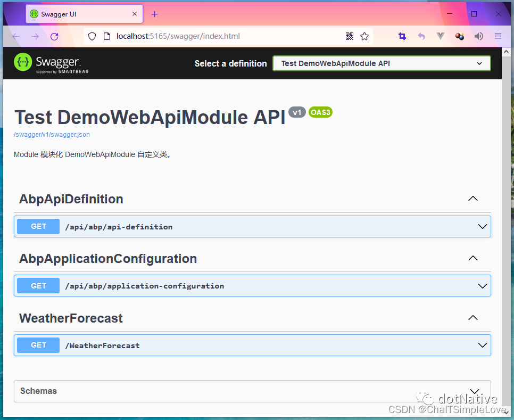The height and width of the screenshot is (420, 514).
Task: Mute the tab with the speaker icon
Action: [478, 36]
